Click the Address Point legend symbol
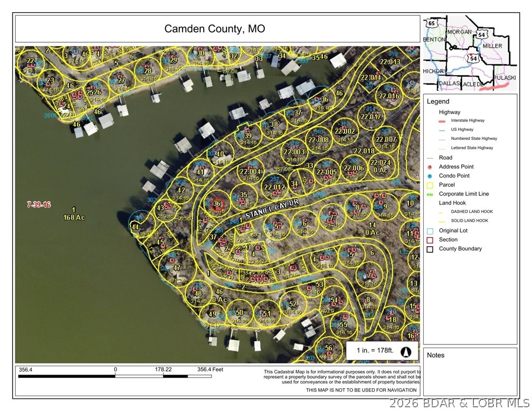The width and height of the screenshot is (532, 411). (430, 167)
